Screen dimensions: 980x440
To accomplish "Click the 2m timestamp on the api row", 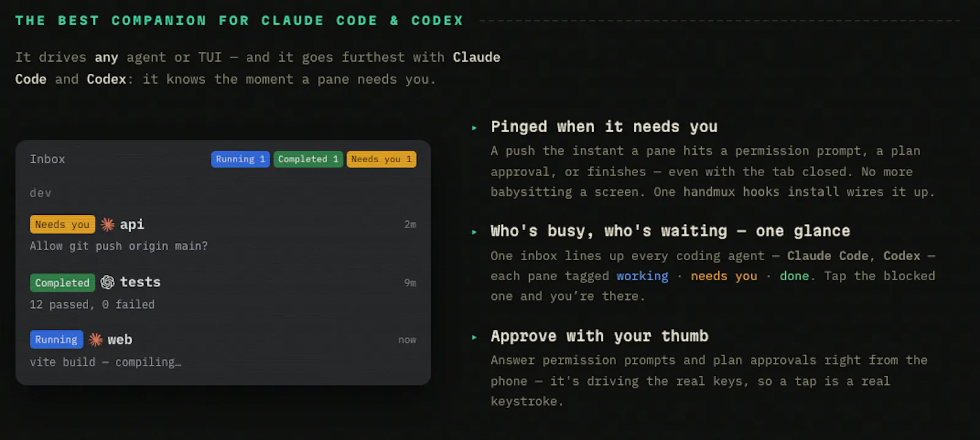I will point(410,225).
